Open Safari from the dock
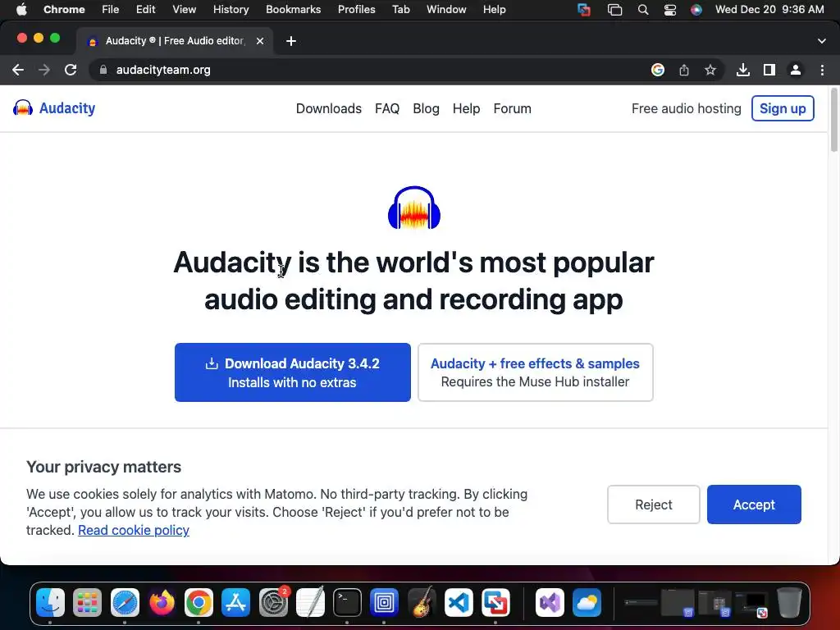 point(125,603)
